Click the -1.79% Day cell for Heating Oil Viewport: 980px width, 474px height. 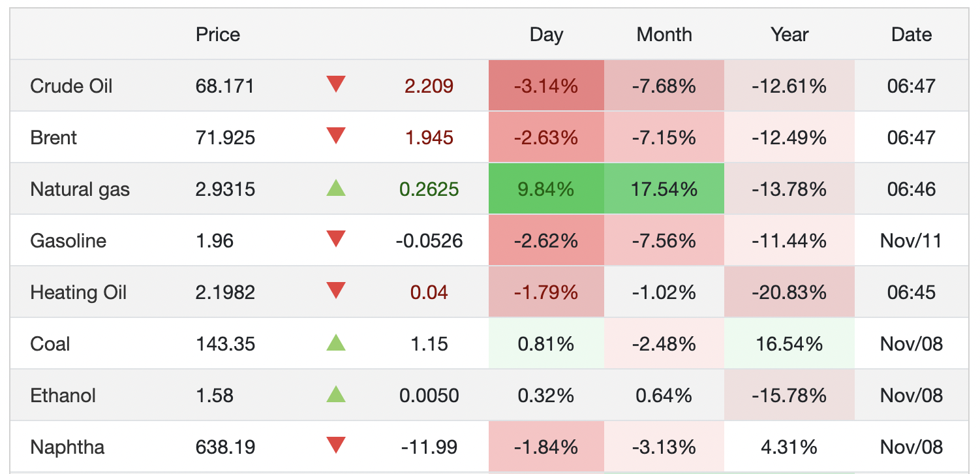[546, 292]
